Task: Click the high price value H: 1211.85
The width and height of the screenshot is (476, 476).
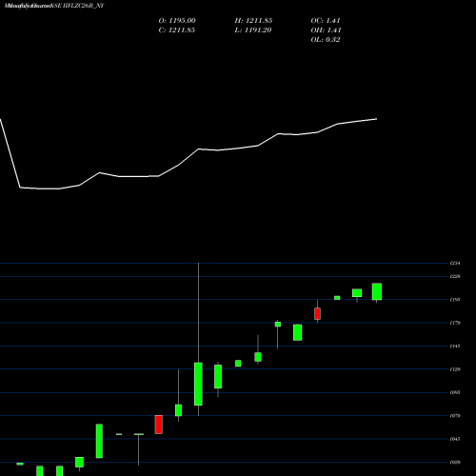Action: (253, 21)
